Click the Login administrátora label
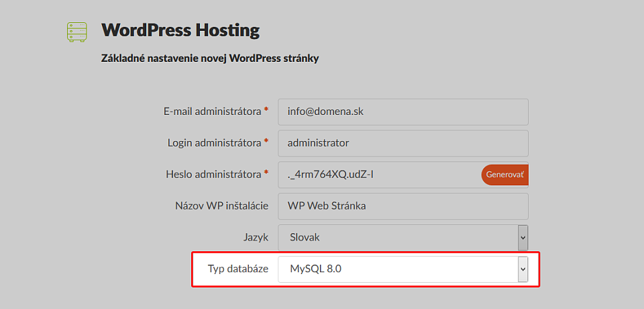The height and width of the screenshot is (309, 644). [x=215, y=143]
